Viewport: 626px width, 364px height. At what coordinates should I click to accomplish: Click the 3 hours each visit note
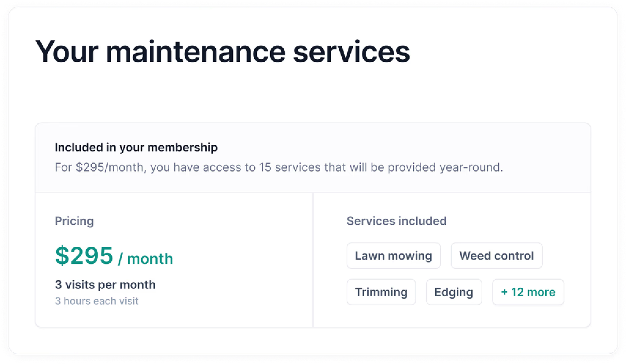[97, 301]
